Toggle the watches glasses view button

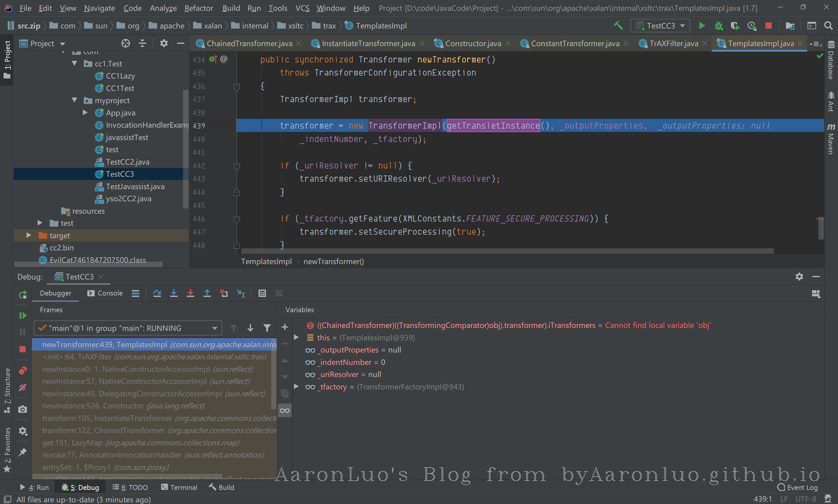point(285,411)
